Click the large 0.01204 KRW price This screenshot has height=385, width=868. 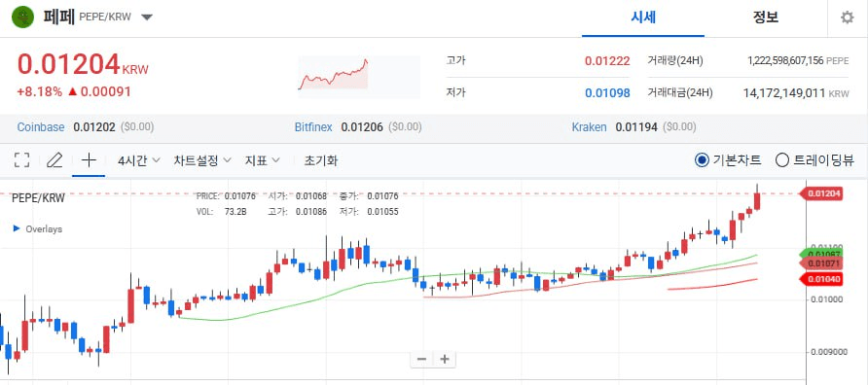click(x=83, y=64)
